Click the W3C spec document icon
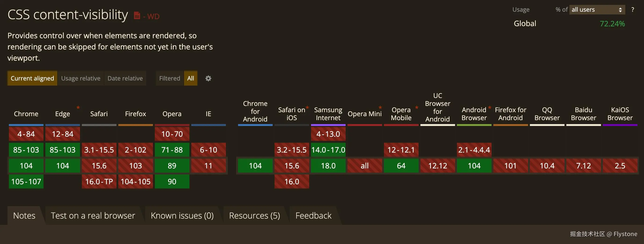 point(137,15)
